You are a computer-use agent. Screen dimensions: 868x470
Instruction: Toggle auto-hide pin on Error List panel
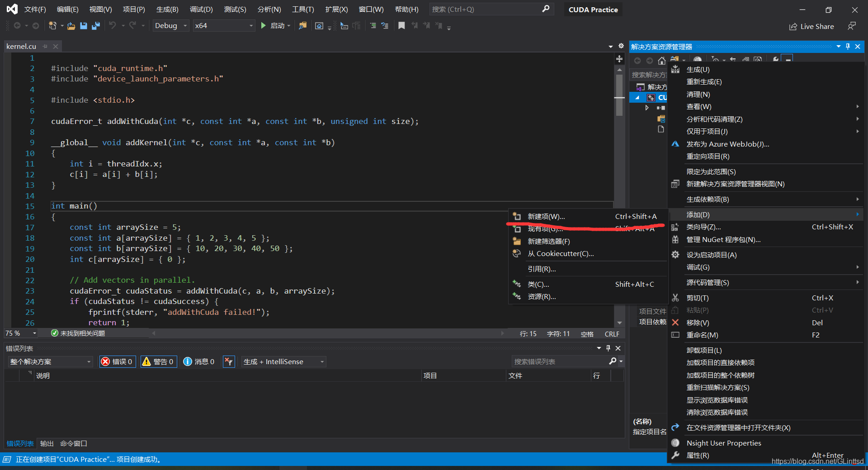pyautogui.click(x=608, y=348)
